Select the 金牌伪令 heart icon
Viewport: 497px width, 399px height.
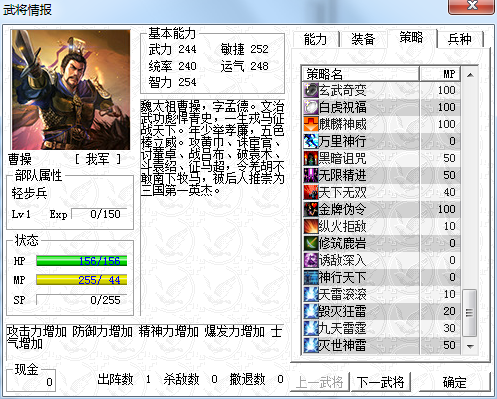(x=311, y=209)
